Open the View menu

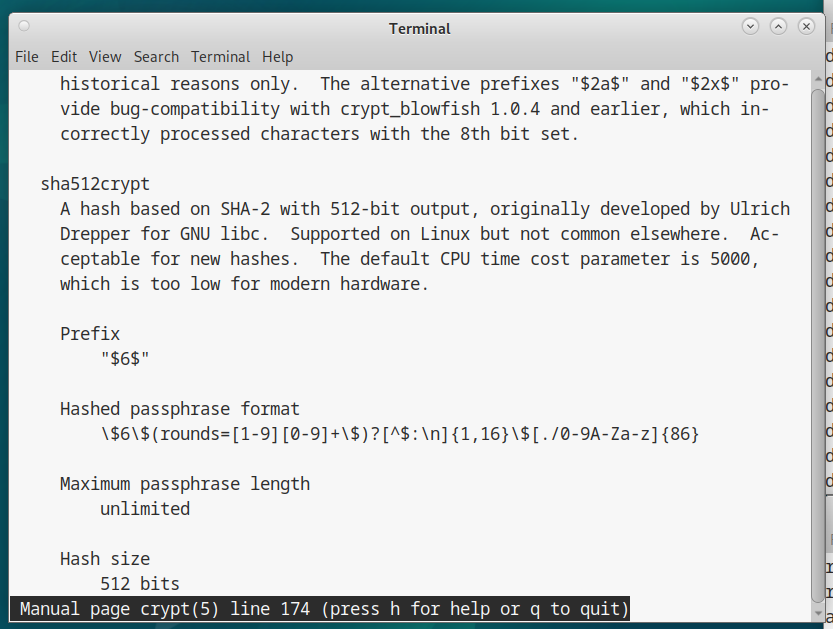105,57
